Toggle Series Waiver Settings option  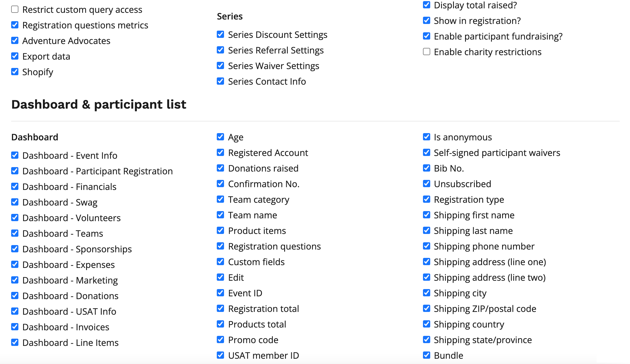coord(220,66)
